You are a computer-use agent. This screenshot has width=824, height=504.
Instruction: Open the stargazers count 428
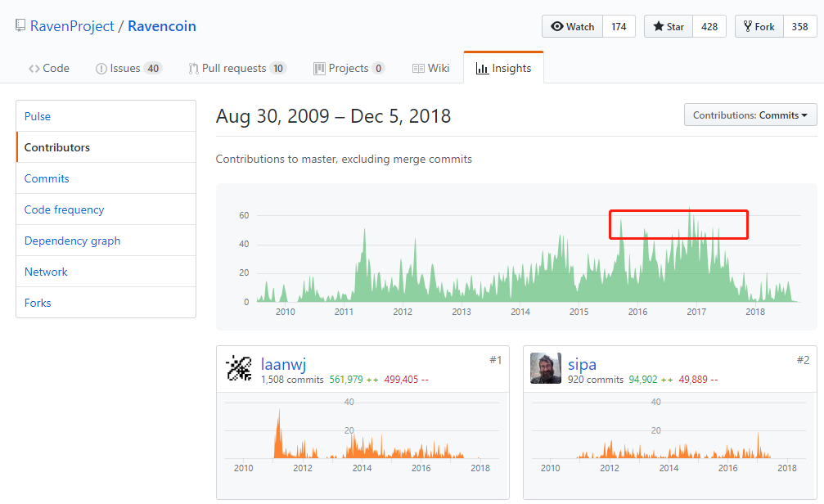pos(709,26)
